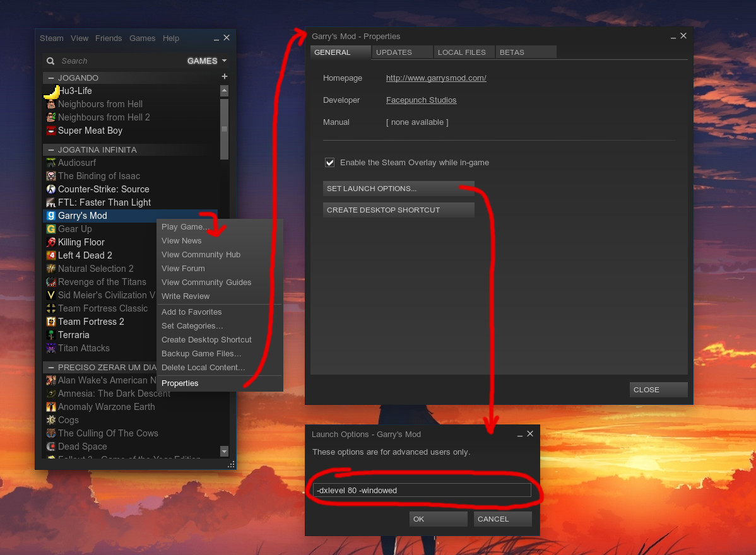Screen dimensions: 756x555
Task: Click the Gear Up game icon
Action: 51,229
